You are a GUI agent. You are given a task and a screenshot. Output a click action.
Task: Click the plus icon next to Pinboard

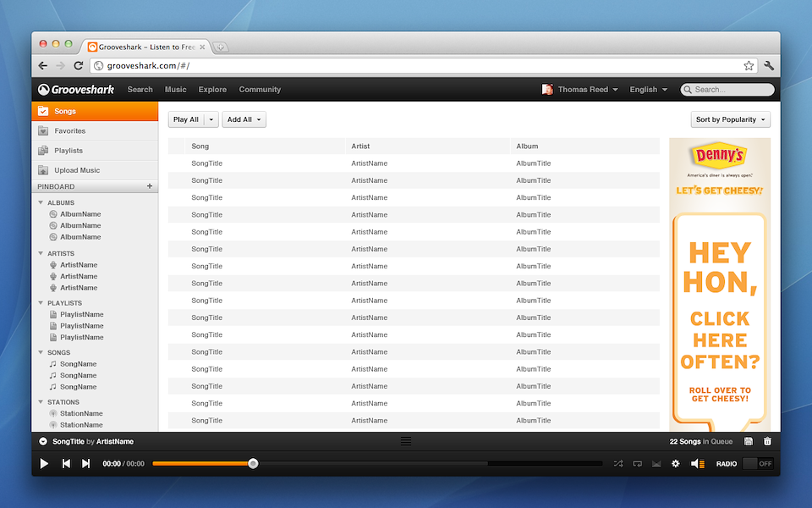click(150, 186)
